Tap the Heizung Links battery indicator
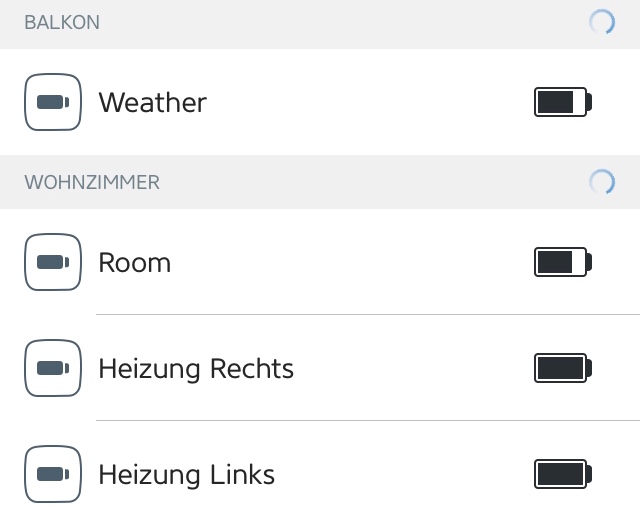 pyautogui.click(x=563, y=474)
